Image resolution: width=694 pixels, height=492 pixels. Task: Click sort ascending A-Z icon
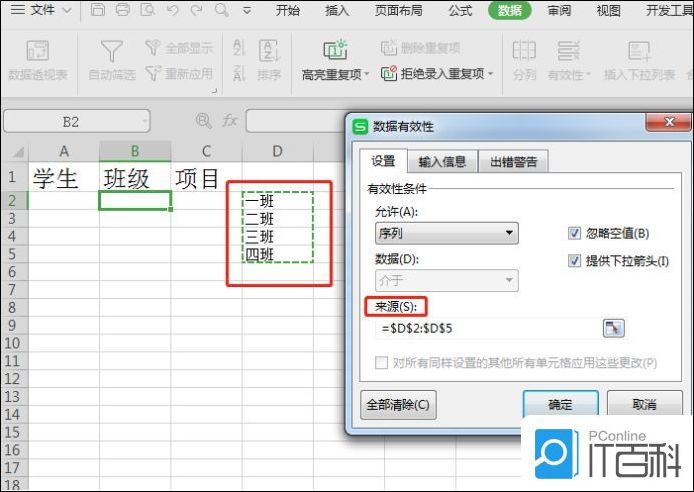click(239, 47)
